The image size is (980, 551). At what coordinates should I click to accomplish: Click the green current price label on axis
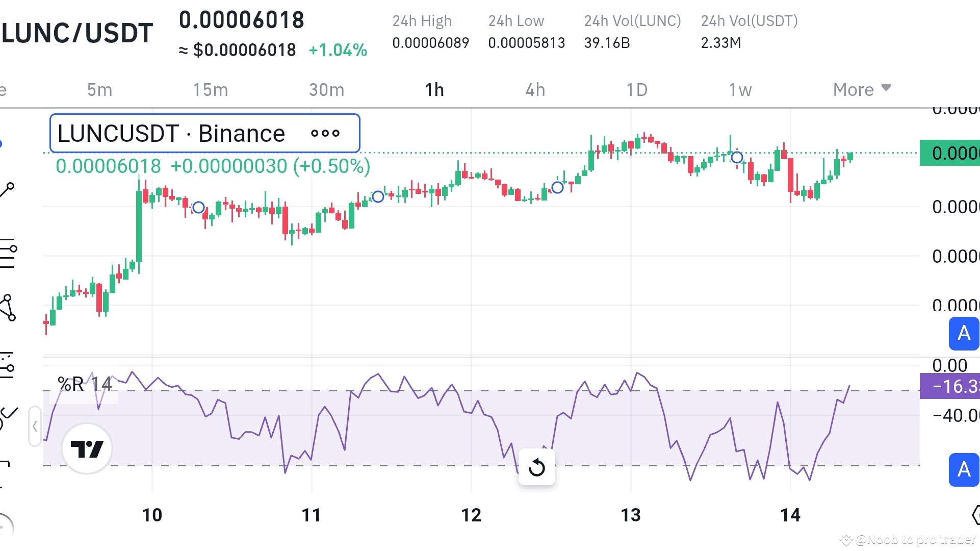click(x=950, y=153)
